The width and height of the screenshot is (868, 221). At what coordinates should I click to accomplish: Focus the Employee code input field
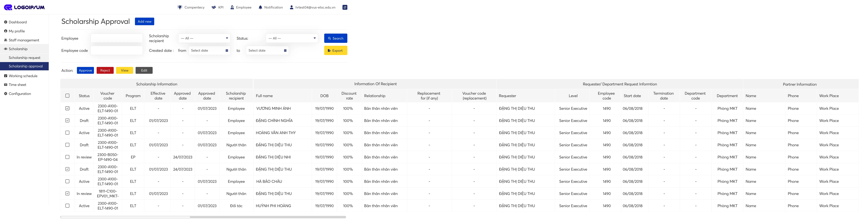coord(117,51)
